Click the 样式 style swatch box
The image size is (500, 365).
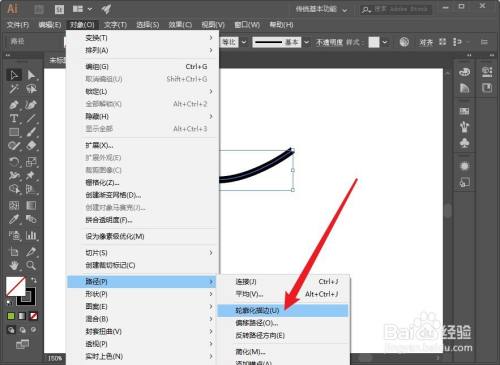(x=374, y=42)
